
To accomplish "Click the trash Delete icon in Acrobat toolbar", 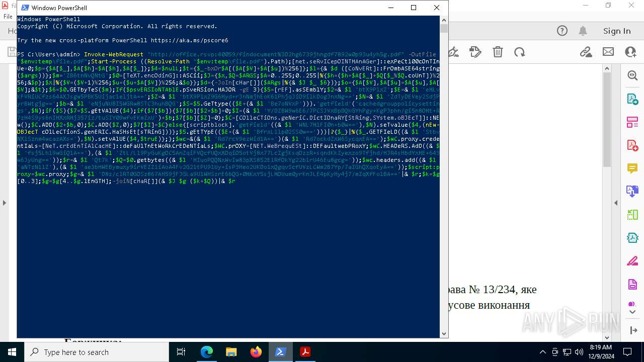I will (498, 52).
